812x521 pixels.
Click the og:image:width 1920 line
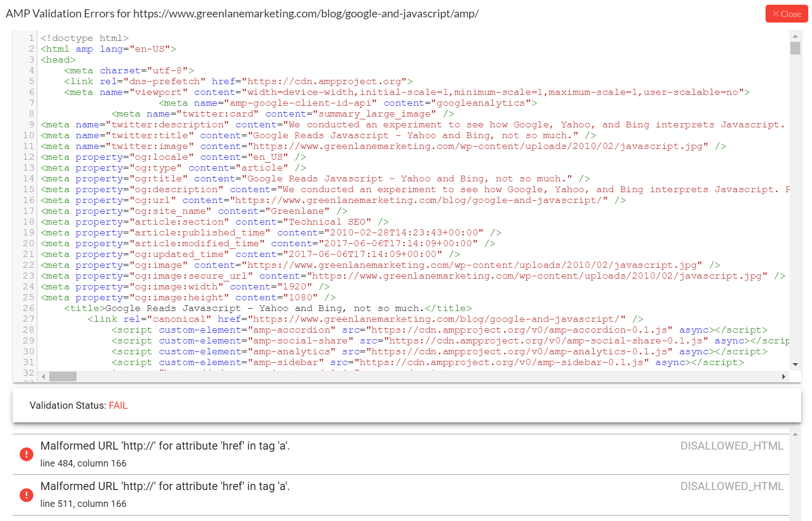pyautogui.click(x=185, y=287)
